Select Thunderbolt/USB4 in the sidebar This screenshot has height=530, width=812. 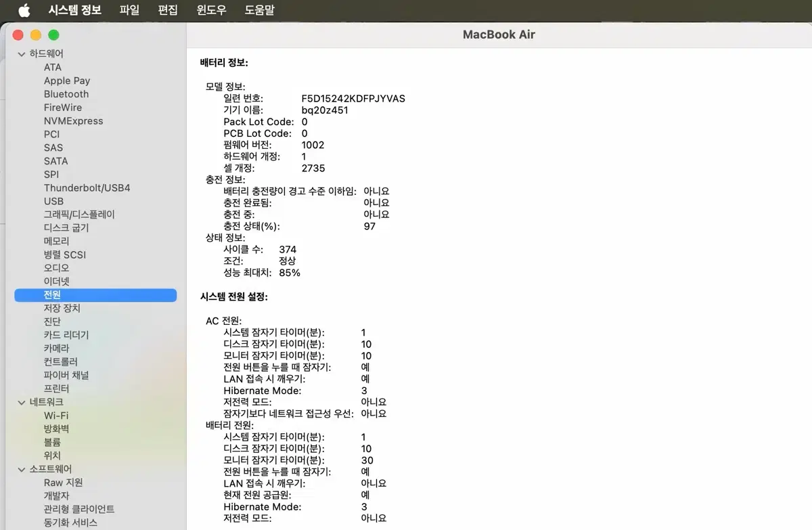click(x=87, y=187)
